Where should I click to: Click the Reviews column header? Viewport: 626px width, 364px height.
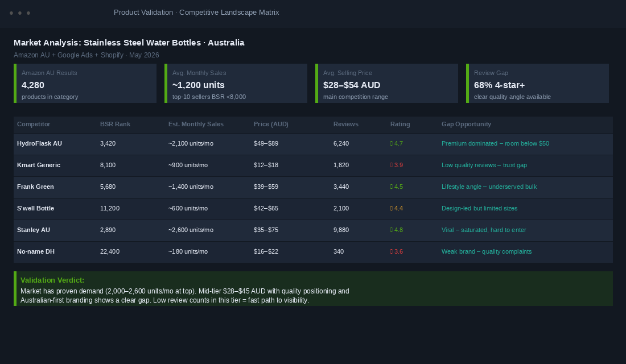coord(346,124)
